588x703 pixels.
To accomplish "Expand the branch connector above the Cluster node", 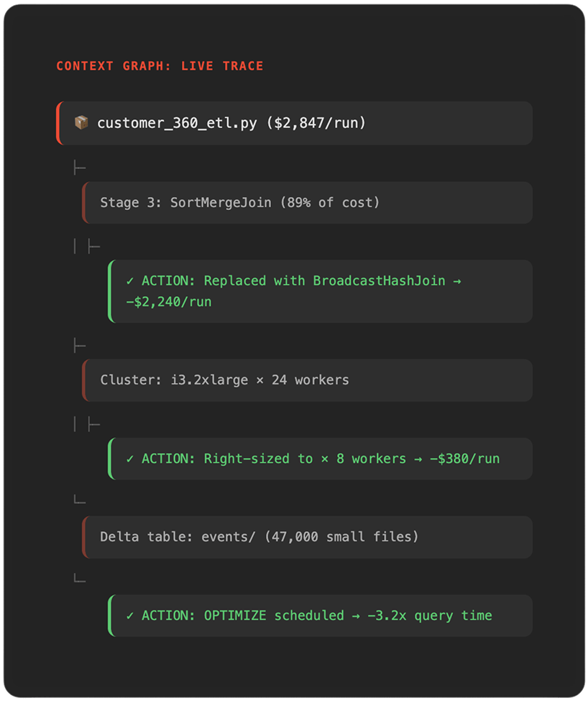I will coord(79,346).
